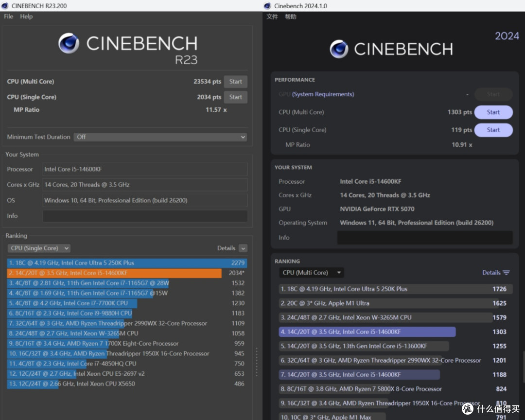The image size is (525, 420).
Task: Select 2024 row Threadripper 2990WX 32-Core
Action: point(395,360)
